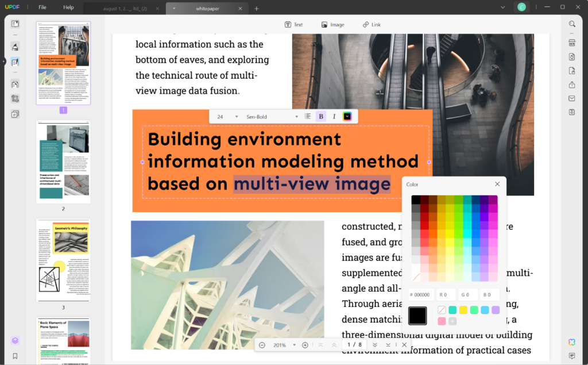Viewport: 588px width, 365px height.
Task: Select page 3 Geometric Philosophy thumbnail
Action: pyautogui.click(x=63, y=260)
